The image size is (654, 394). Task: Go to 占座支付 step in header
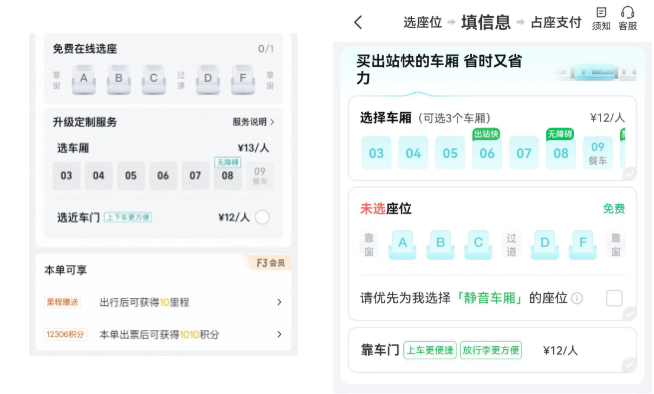tap(556, 22)
